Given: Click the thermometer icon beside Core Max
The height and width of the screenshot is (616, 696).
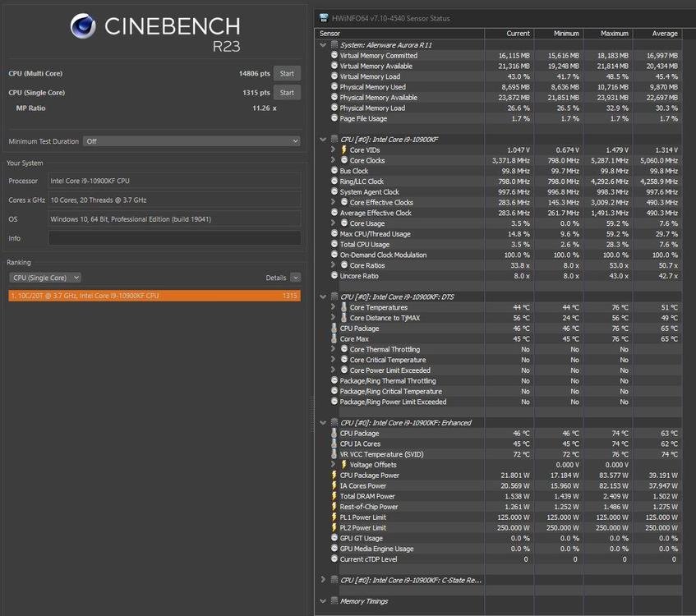Looking at the screenshot, I should [334, 339].
